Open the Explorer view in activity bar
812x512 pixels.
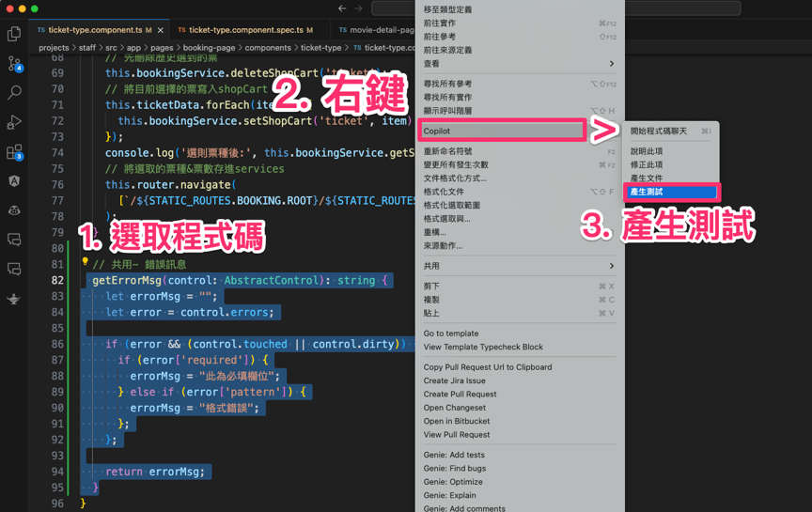pos(14,34)
